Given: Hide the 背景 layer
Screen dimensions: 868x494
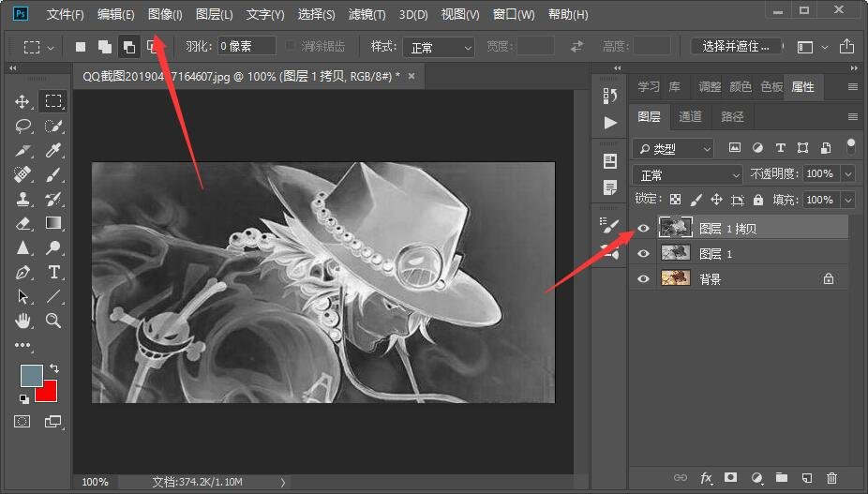Looking at the screenshot, I should point(643,278).
